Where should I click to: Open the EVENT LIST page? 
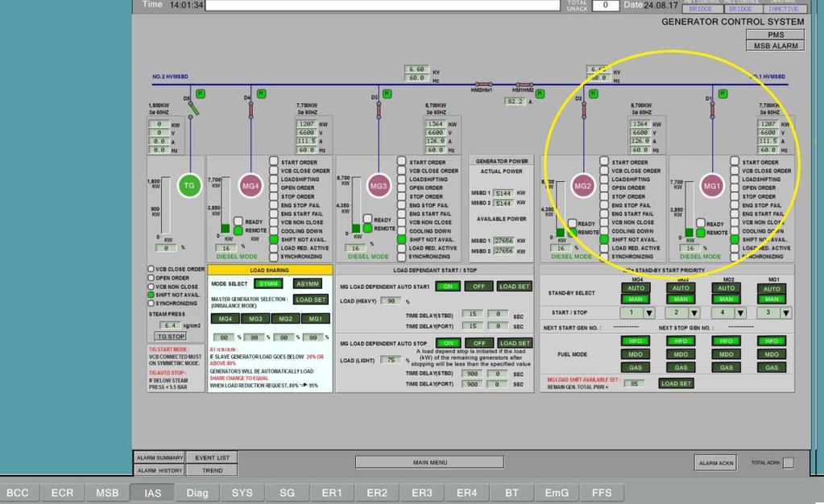click(213, 458)
